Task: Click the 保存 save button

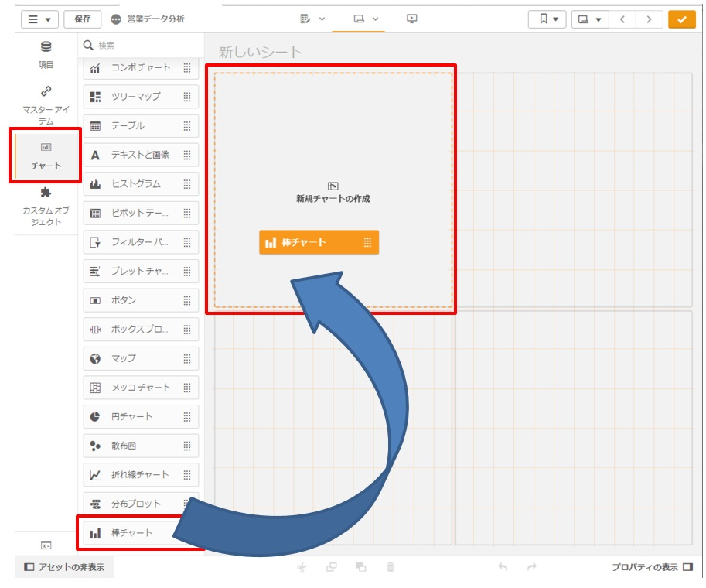Action: 82,19
